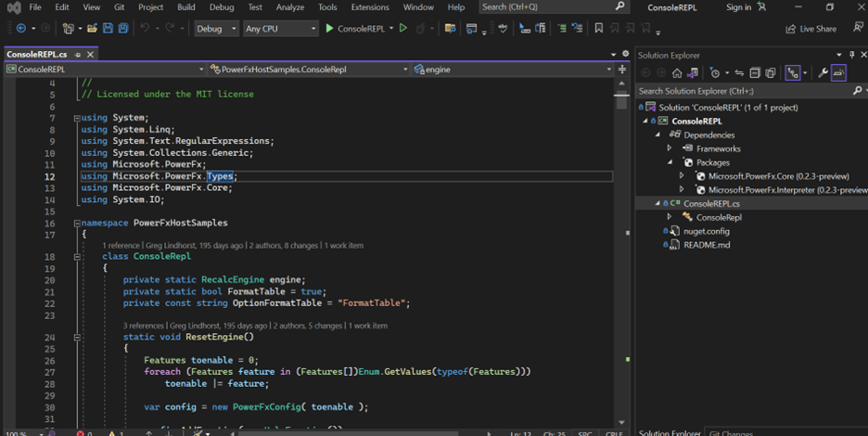Click Search Solution Explorer input field
This screenshot has height=436, width=868.
coord(743,91)
